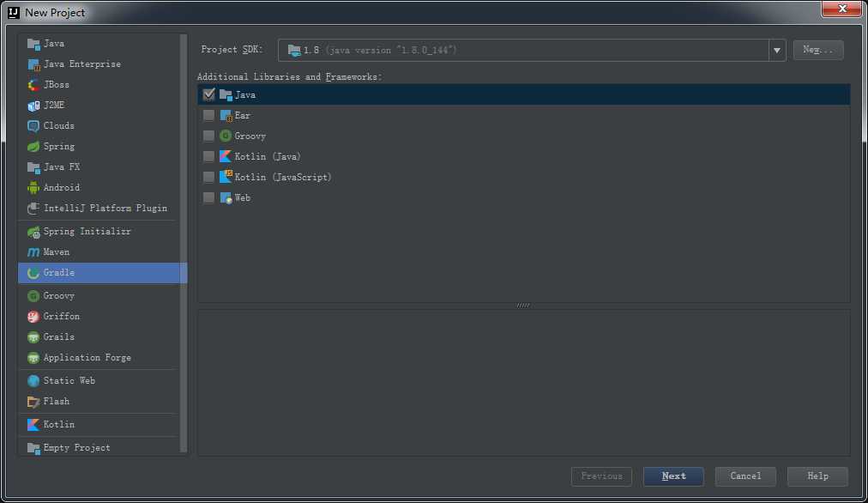Click the Cancel button
Image resolution: width=868 pixels, height=503 pixels.
coord(745,476)
